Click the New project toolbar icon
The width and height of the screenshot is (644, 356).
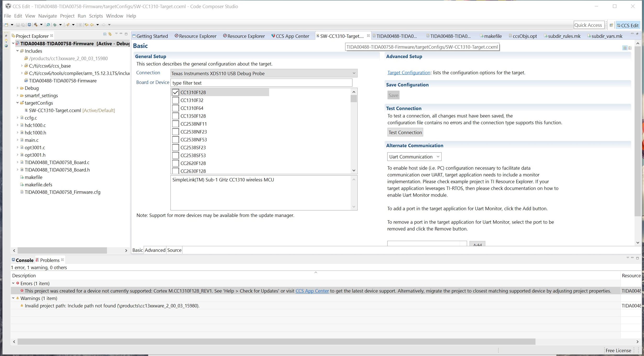tap(6, 25)
